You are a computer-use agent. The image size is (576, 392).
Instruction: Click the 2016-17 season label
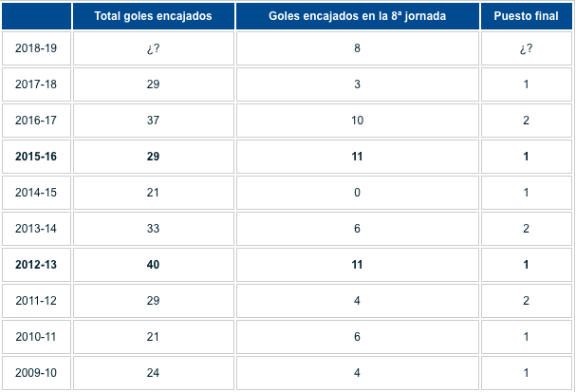click(x=36, y=121)
